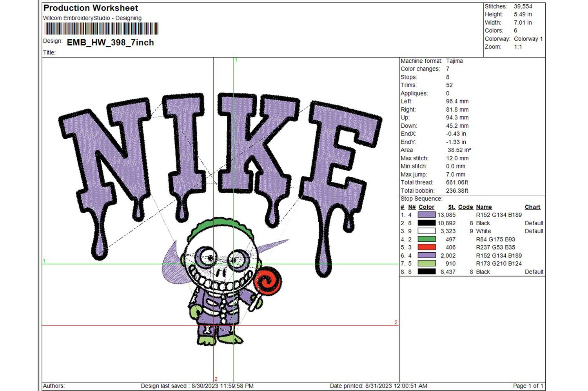588x391 pixels.
Task: Click the EndX value "-0.43 in"
Action: pyautogui.click(x=456, y=134)
